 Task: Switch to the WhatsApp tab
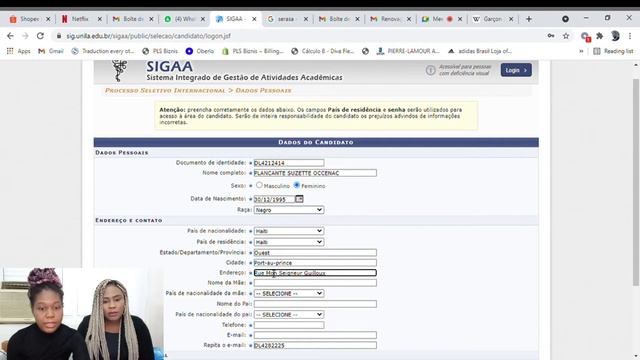pyautogui.click(x=184, y=19)
